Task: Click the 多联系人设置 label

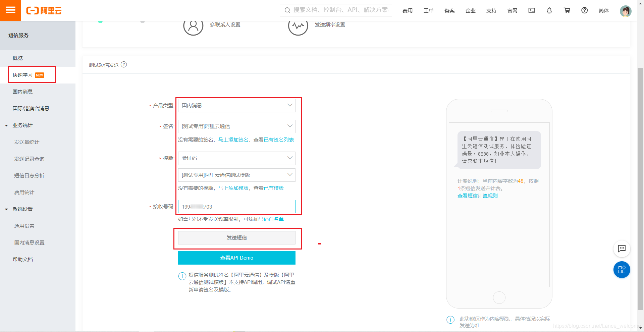Action: [225, 25]
